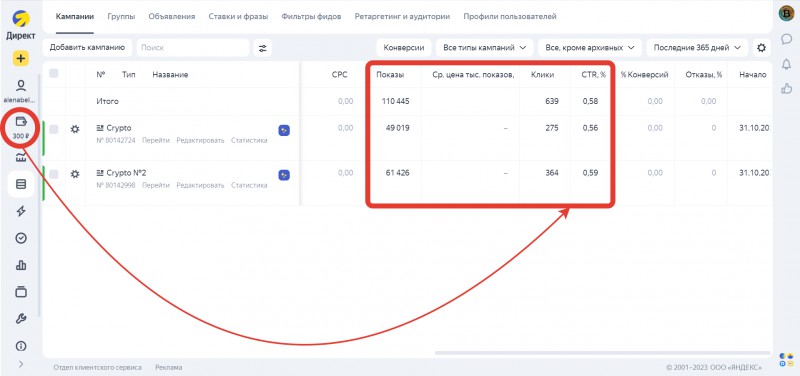Screen dimensions: 800x376
Task: Open the wallet balance 300 ₽ icon
Action: point(21,128)
